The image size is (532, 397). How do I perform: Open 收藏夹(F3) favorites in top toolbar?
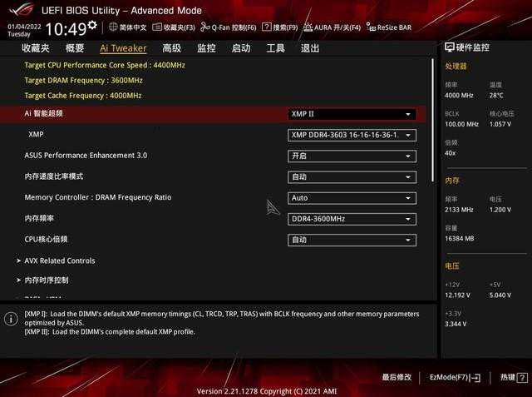pyautogui.click(x=174, y=27)
